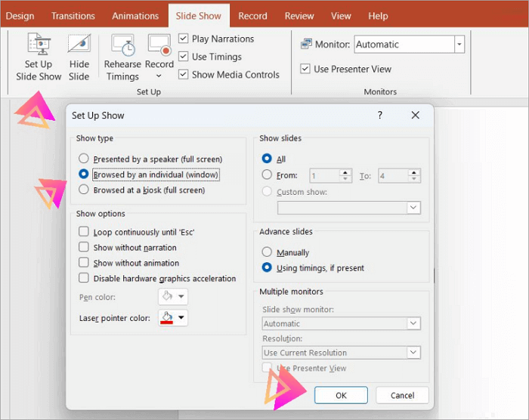Toggle the Use Timings checkbox
Viewport: 529px width, 420px height.
tap(184, 57)
